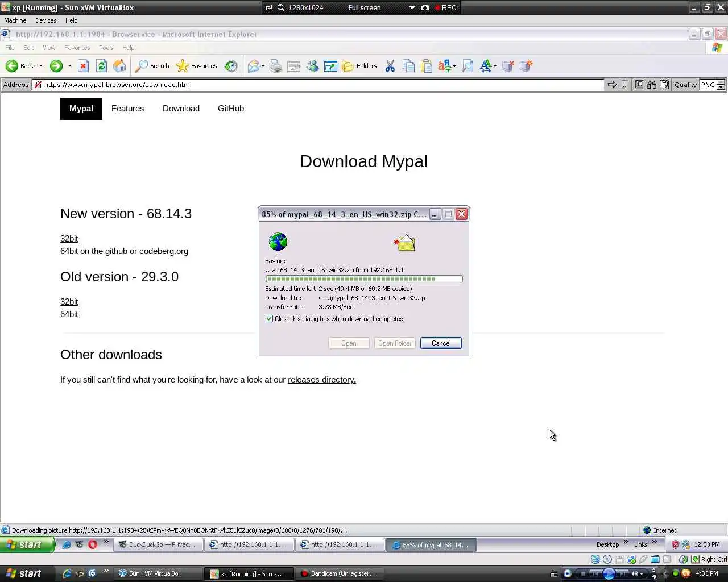Switch to DuckDuckGo taskbar window
This screenshot has height=582, width=728.
tap(158, 544)
